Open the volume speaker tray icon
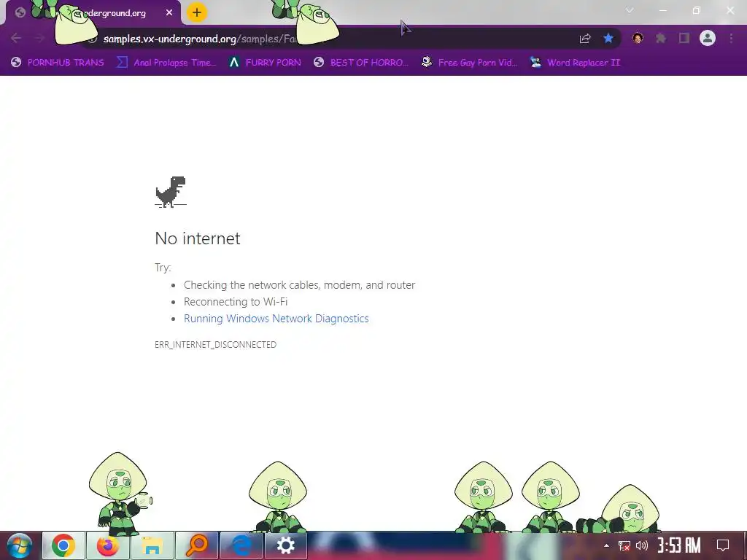747x560 pixels. coord(642,545)
